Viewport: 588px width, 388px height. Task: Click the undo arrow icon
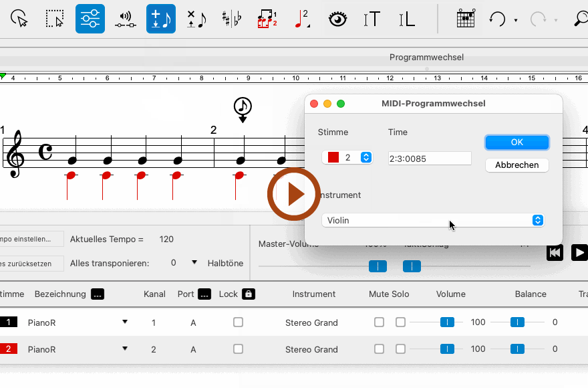click(497, 19)
